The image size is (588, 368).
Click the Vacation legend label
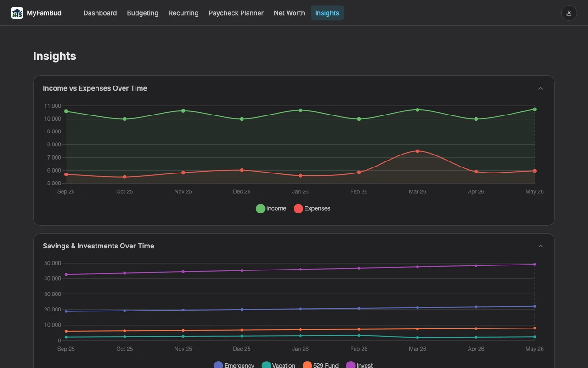pos(284,365)
